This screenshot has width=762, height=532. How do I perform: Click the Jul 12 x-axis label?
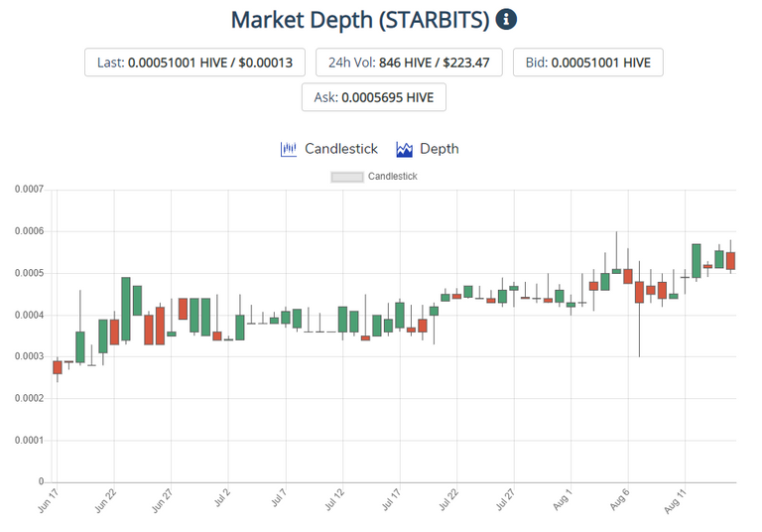[334, 500]
